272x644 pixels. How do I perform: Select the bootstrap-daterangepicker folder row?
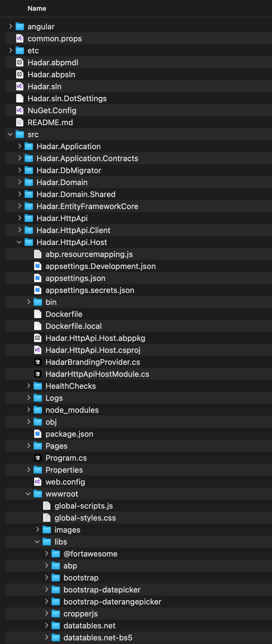pos(139,601)
